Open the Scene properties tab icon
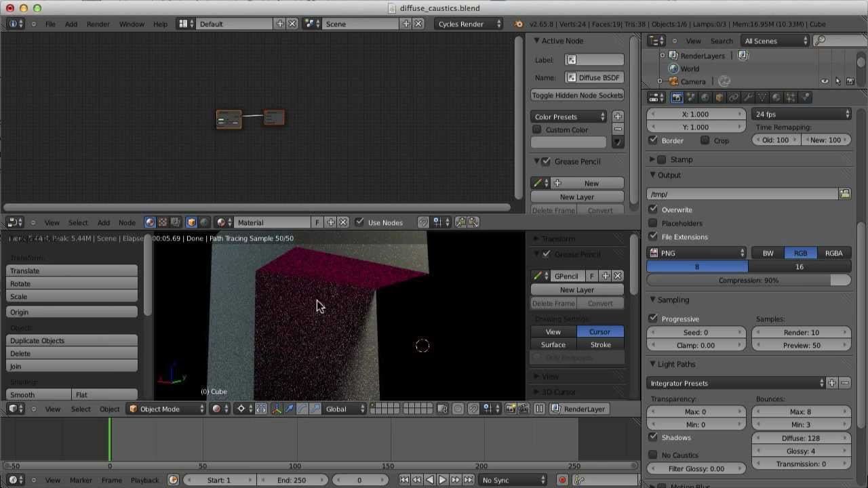 [x=690, y=98]
